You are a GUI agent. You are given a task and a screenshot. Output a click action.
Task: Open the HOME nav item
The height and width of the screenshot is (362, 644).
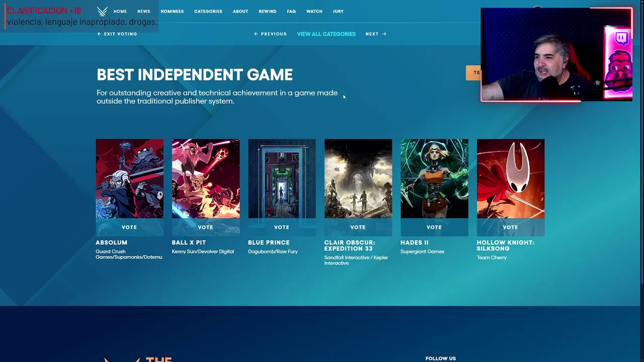(120, 11)
